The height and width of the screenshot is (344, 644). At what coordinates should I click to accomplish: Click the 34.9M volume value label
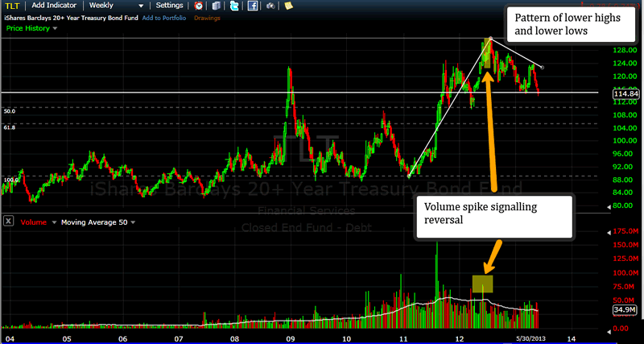(625, 309)
